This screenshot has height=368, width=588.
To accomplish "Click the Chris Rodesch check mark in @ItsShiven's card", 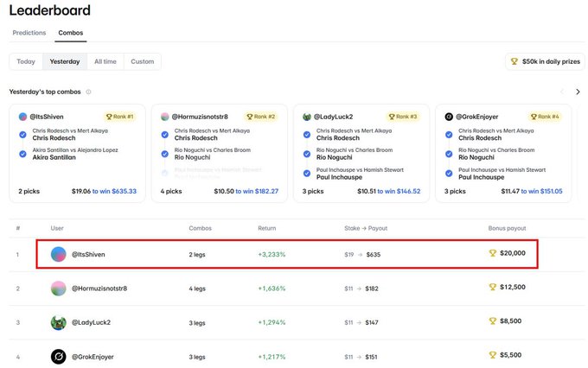I will pos(22,135).
